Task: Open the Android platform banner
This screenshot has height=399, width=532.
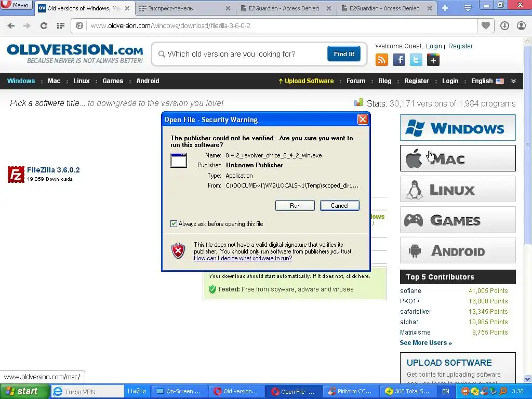Action: (x=458, y=250)
